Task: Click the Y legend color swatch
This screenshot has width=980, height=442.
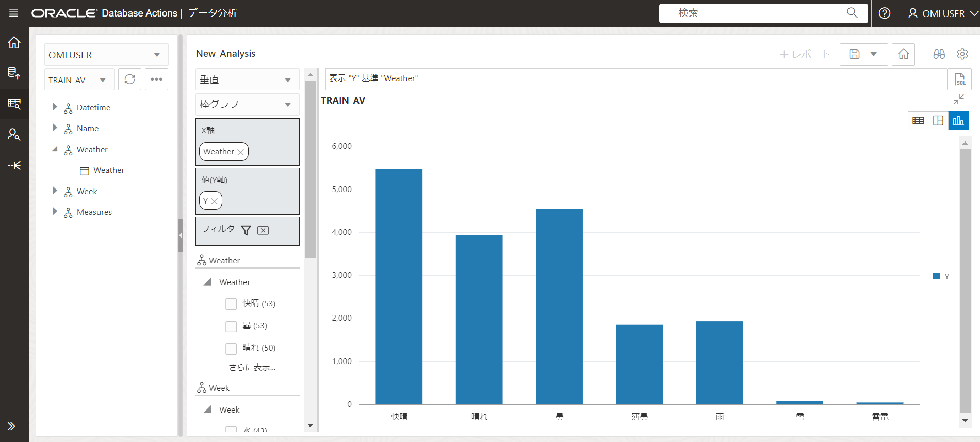Action: pos(936,276)
